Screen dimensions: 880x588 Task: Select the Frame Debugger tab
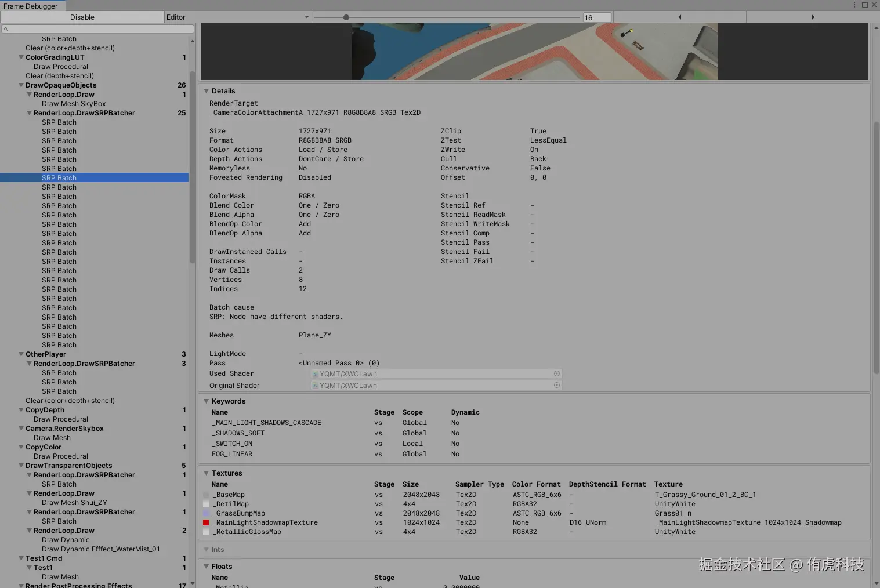click(x=31, y=6)
